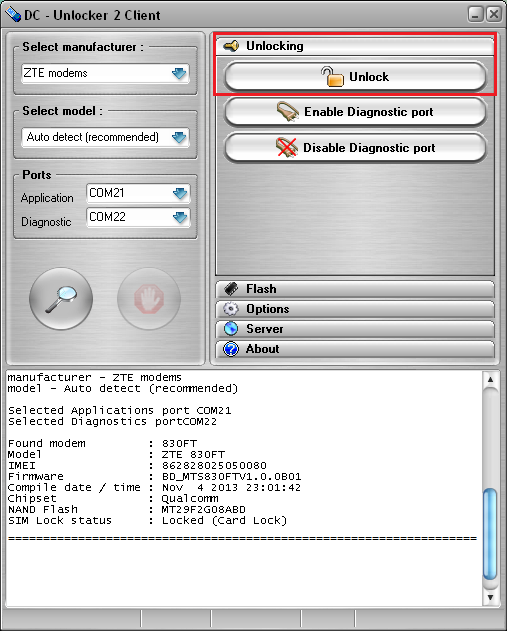Click the Unlock button with padlock

tap(355, 76)
